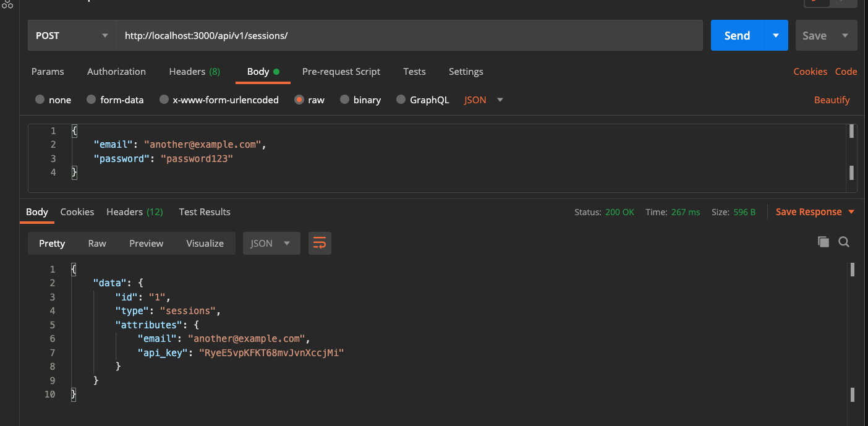Select the request Body tab
868x426 pixels.
click(x=263, y=71)
